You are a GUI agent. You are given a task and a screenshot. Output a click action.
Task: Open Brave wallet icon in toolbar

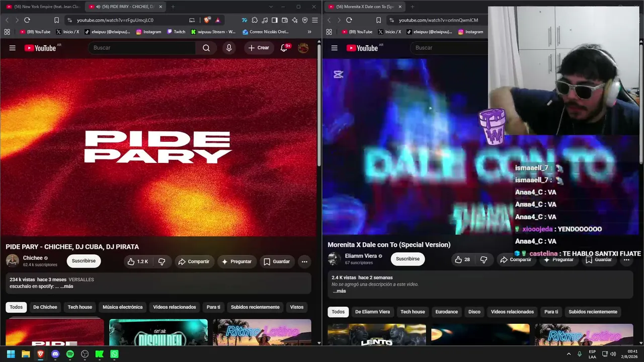point(285,20)
